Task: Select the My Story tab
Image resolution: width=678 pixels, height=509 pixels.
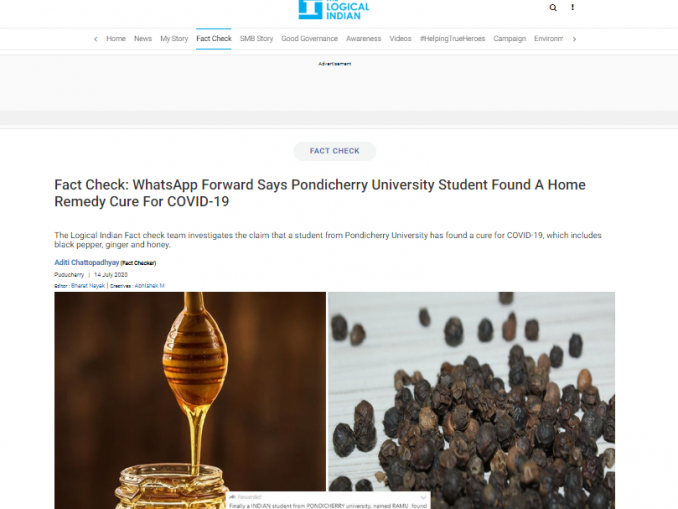Action: (174, 38)
